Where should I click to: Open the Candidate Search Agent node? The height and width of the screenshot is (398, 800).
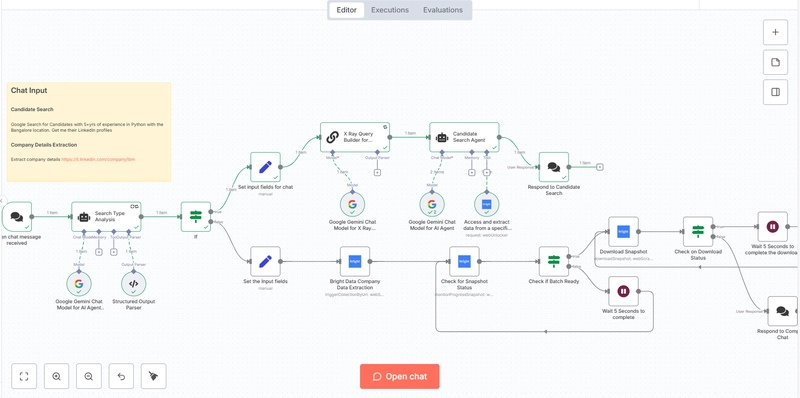click(464, 137)
